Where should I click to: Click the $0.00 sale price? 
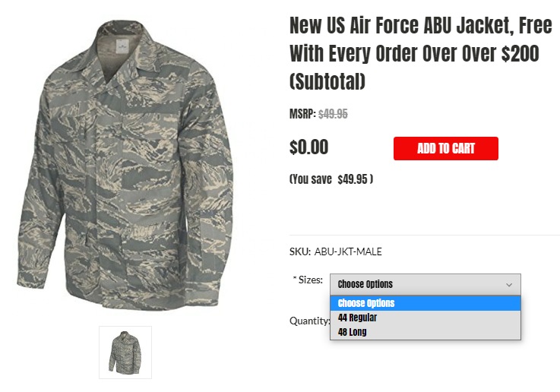click(308, 147)
